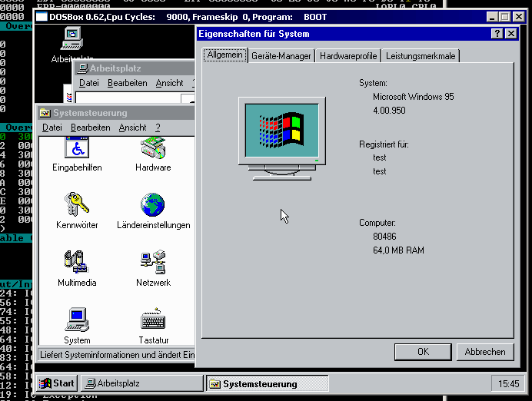Image resolution: width=532 pixels, height=401 pixels.
Task: Close the Eigenschaften für System dialog
Action: point(511,34)
